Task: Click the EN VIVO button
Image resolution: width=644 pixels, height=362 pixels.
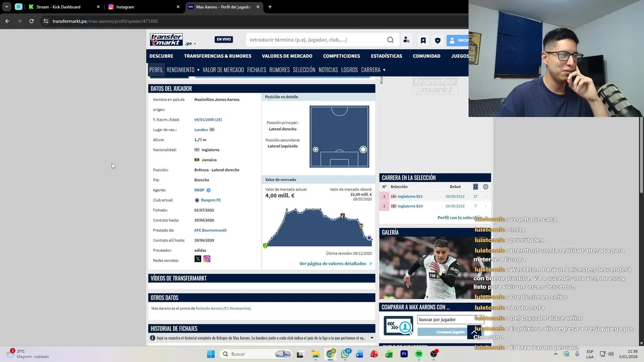Action: (x=224, y=40)
